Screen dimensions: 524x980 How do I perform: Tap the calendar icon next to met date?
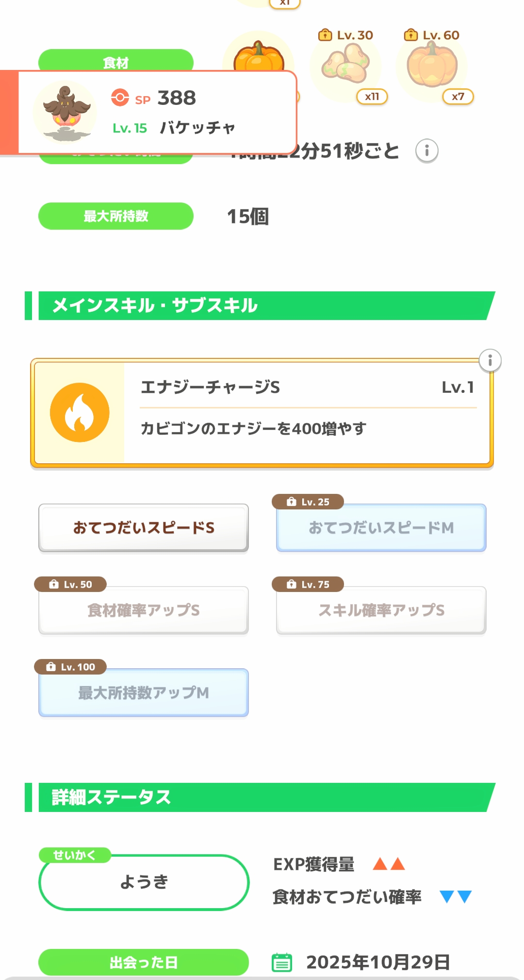282,962
